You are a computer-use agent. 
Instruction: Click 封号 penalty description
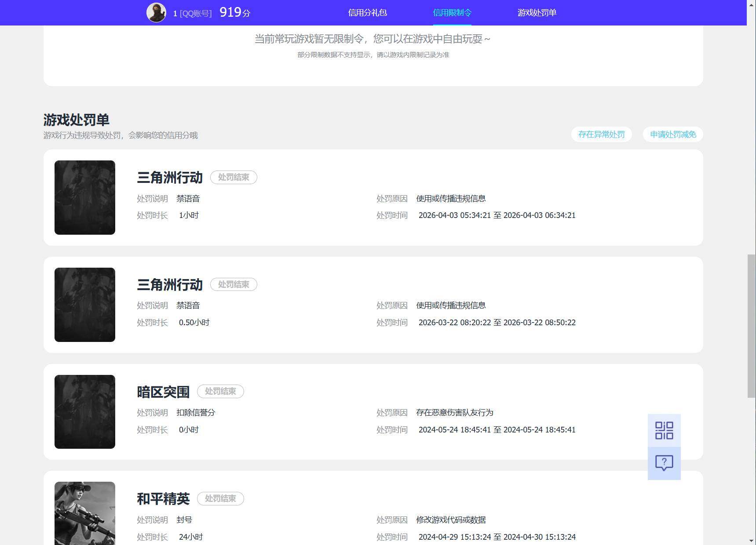184,520
